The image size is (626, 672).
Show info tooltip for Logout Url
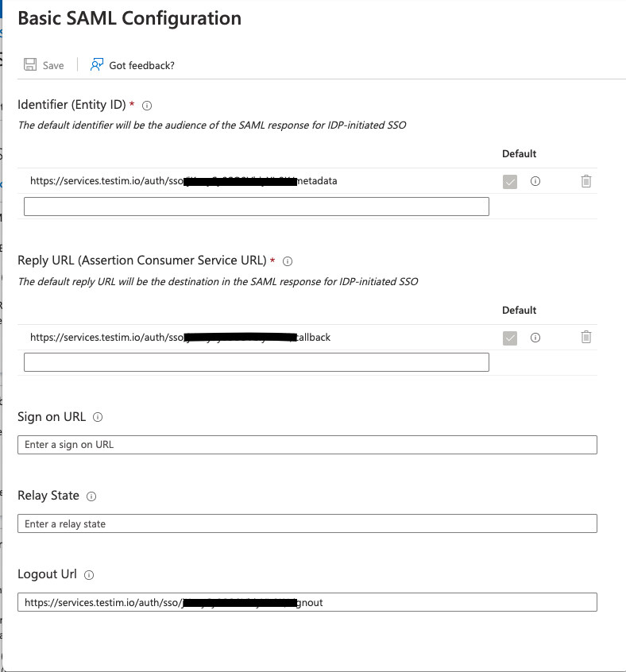point(89,574)
